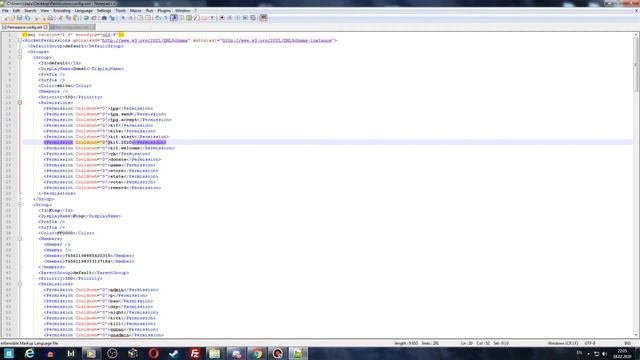This screenshot has width=640, height=360.
Task: Click Run macro multiple times icon
Action: pos(245,18)
